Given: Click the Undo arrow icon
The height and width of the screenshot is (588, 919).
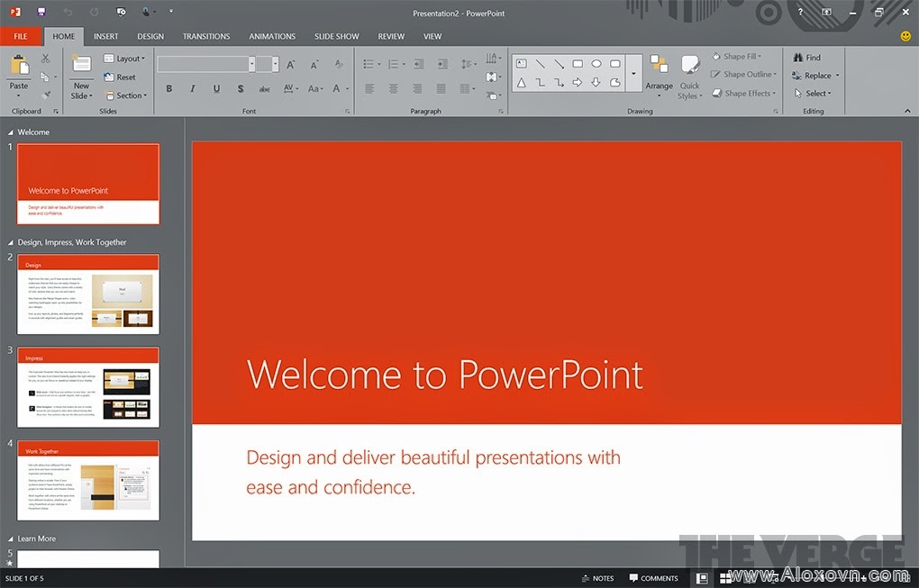Looking at the screenshot, I should pyautogui.click(x=68, y=12).
